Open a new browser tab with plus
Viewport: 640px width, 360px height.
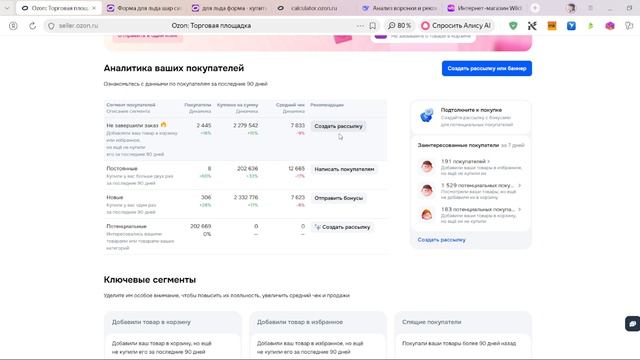(x=535, y=8)
